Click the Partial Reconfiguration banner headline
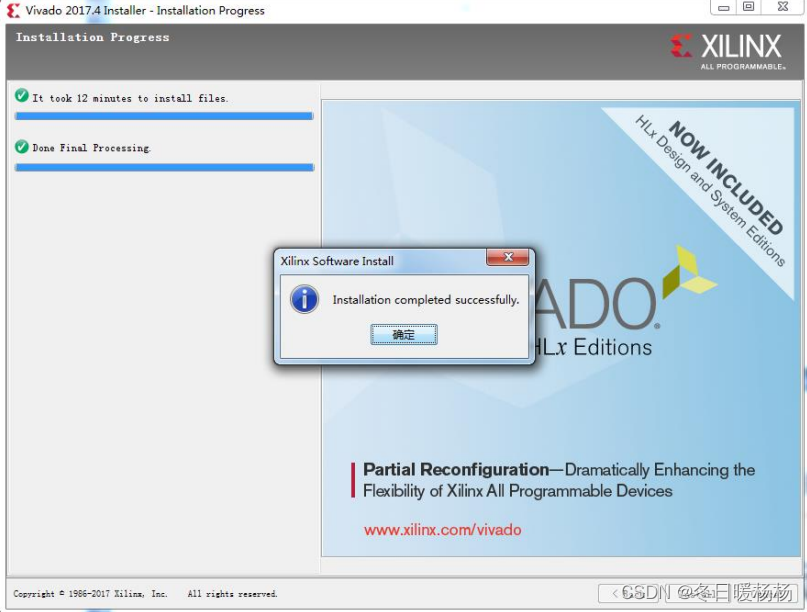The height and width of the screenshot is (612, 807). click(558, 480)
